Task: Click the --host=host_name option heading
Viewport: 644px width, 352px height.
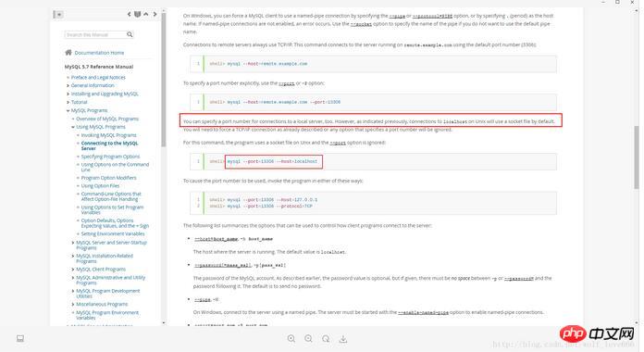Action: point(216,239)
